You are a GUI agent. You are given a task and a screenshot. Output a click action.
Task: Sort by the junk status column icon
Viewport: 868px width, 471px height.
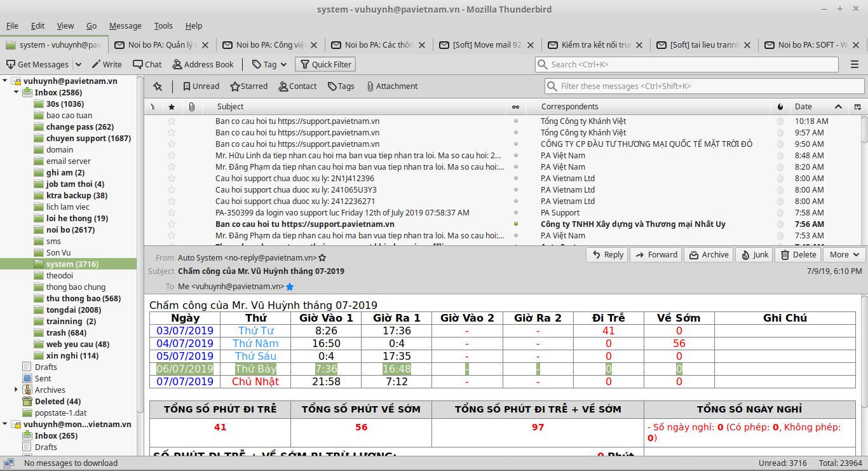coord(780,107)
